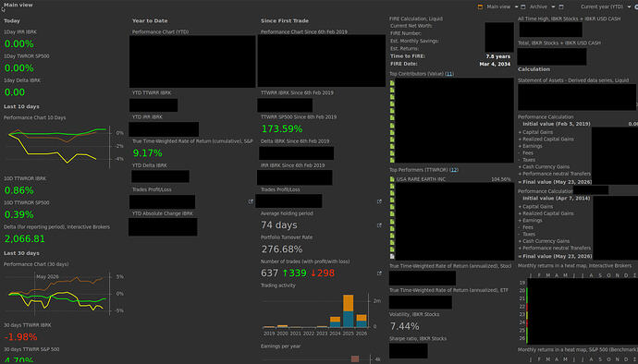Image resolution: width=638 pixels, height=364 pixels.
Task: Open the Top Contributors (11) link
Action: (x=449, y=74)
